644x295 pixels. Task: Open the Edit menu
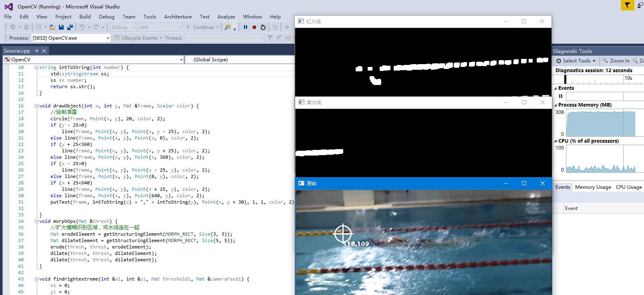(24, 17)
